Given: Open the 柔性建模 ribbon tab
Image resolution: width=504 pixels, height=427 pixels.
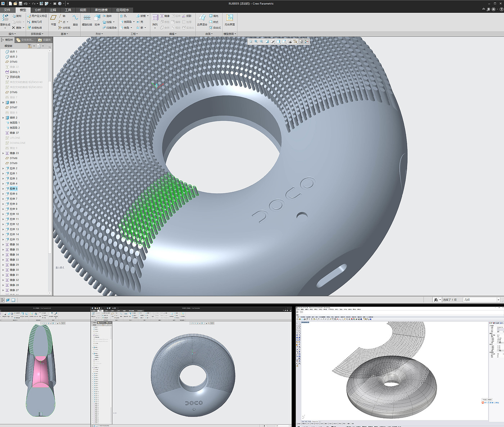Looking at the screenshot, I should [101, 10].
